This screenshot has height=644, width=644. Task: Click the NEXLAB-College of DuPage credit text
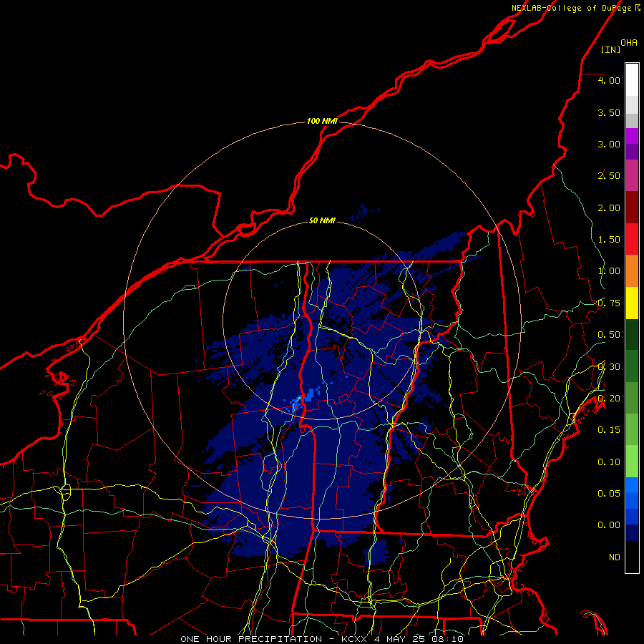pyautogui.click(x=572, y=8)
